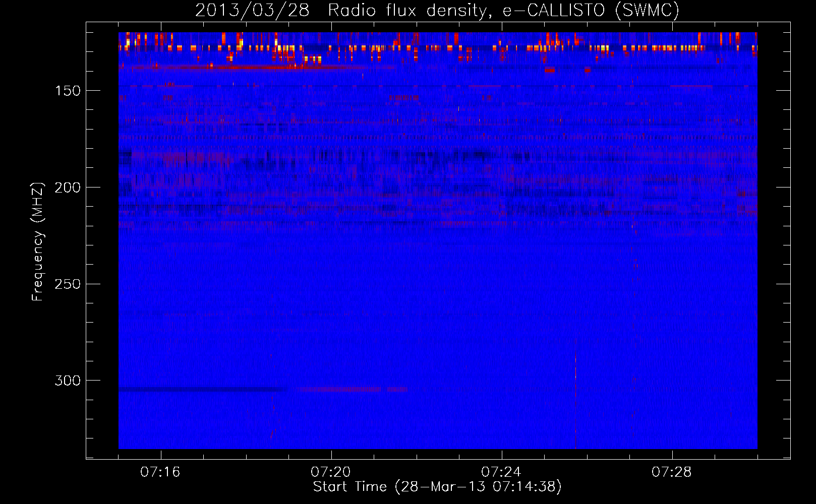816x504 pixels.
Task: Click the 07:24 time tick label
Action: 501,472
